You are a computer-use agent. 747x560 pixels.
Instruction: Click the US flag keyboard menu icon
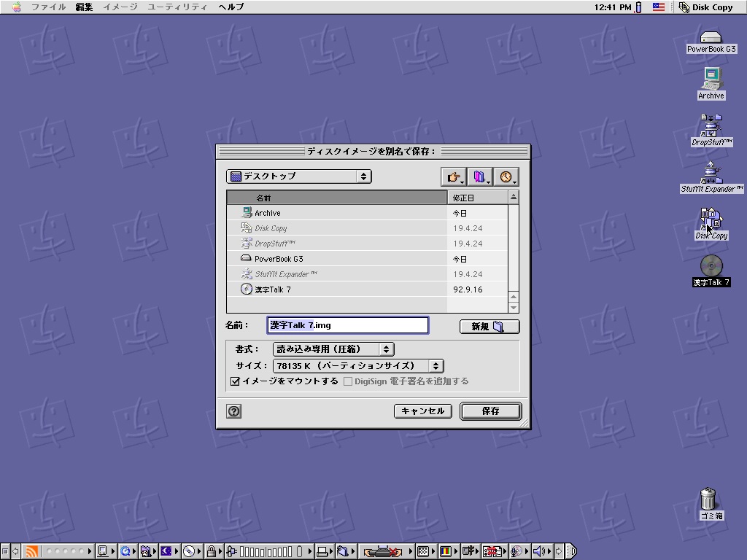(x=659, y=7)
